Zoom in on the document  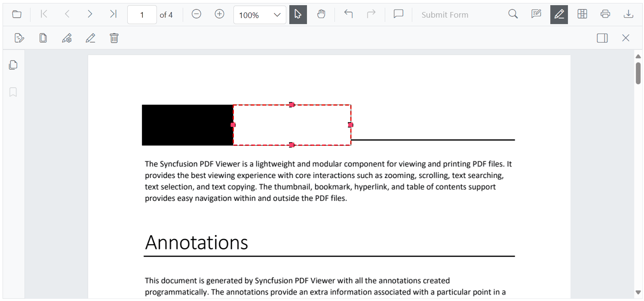(219, 14)
